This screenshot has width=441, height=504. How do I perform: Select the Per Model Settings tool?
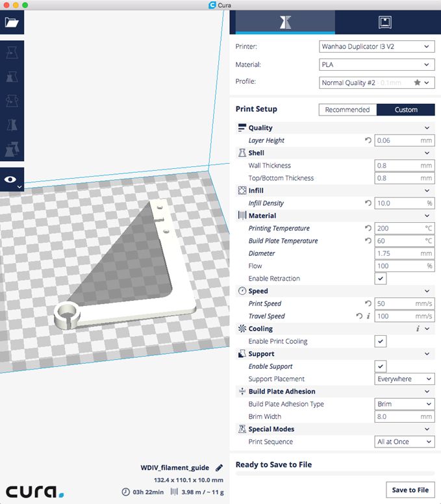click(12, 149)
